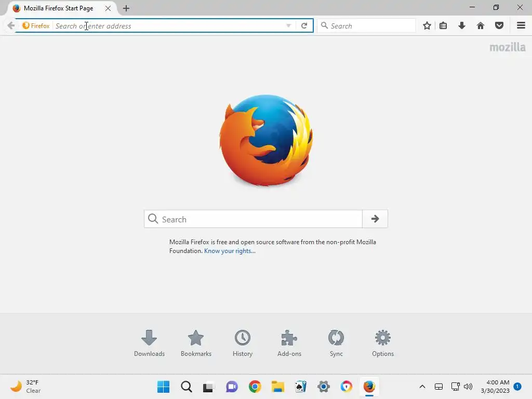Click the volume speaker tray icon
Viewport: 532px width, 399px height.
coord(468,387)
